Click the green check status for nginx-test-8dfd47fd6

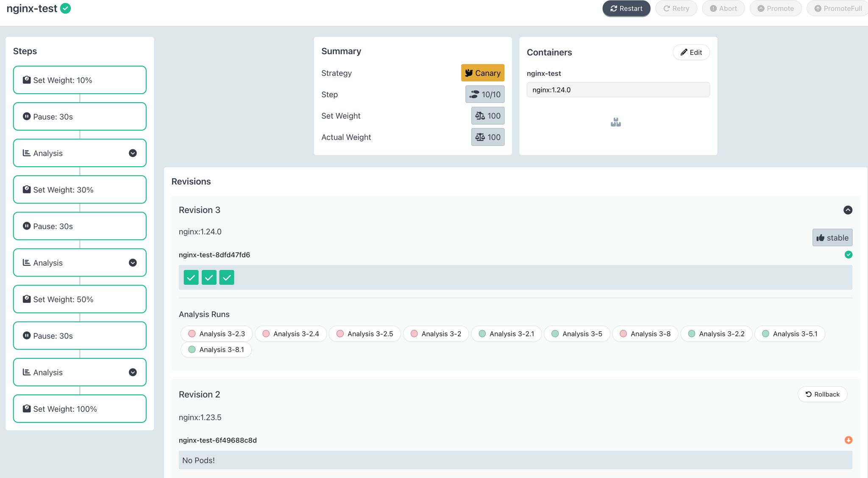click(x=849, y=254)
